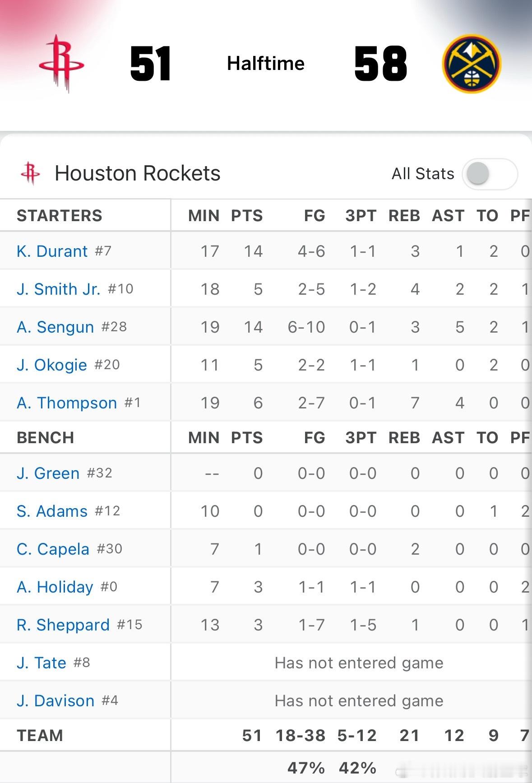532x783 pixels.
Task: Select A. Sengun player link
Action: pos(56,327)
